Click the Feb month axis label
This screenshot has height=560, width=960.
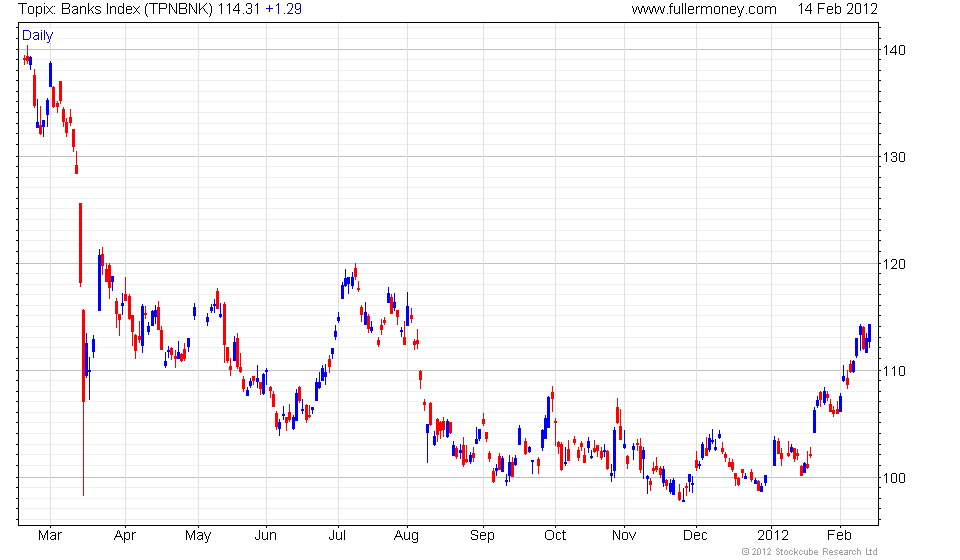[x=839, y=536]
